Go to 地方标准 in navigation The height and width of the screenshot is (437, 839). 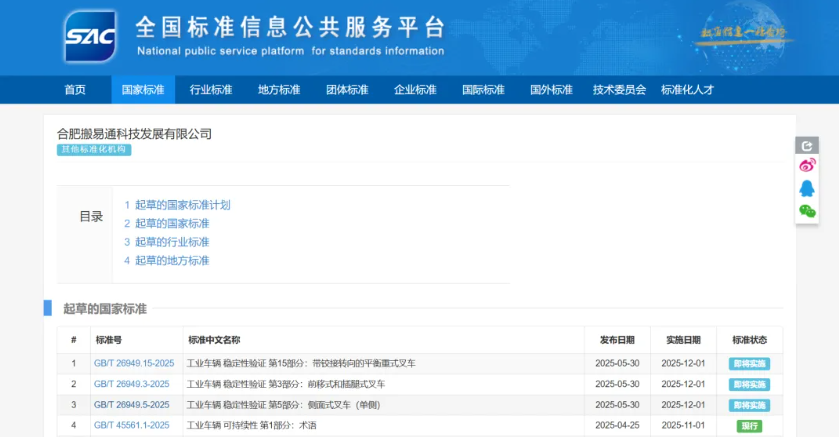279,90
